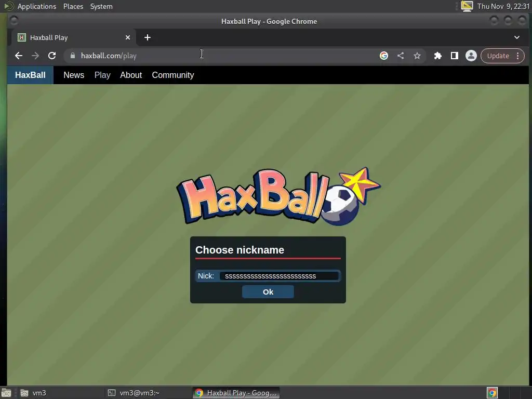Open the News page
532x399 pixels.
point(74,75)
